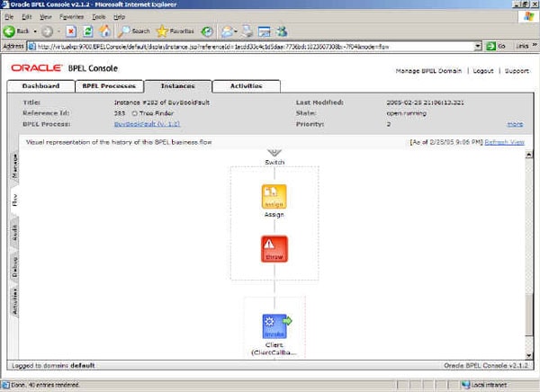Click the more link
This screenshot has height=392, width=540.
pyautogui.click(x=515, y=124)
